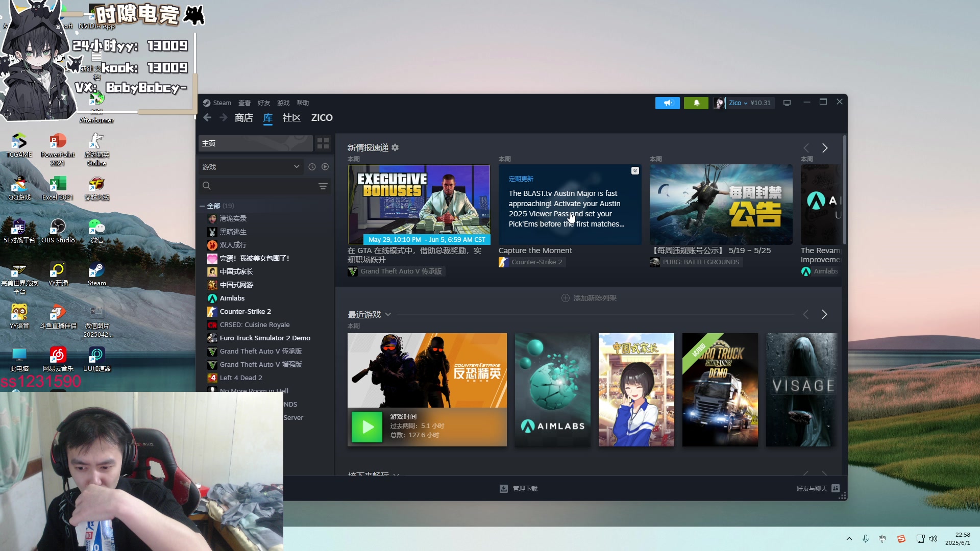Select 双人成行 in game list
This screenshot has width=980, height=551.
[x=233, y=245]
